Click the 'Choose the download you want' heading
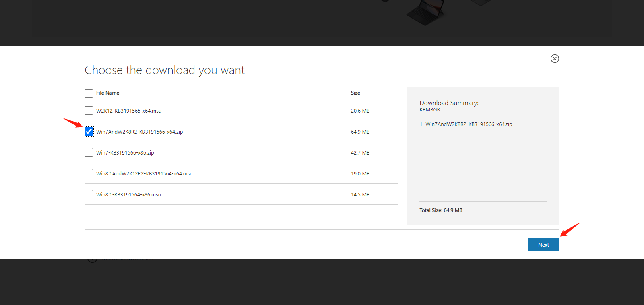The width and height of the screenshot is (644, 305). pos(165,70)
